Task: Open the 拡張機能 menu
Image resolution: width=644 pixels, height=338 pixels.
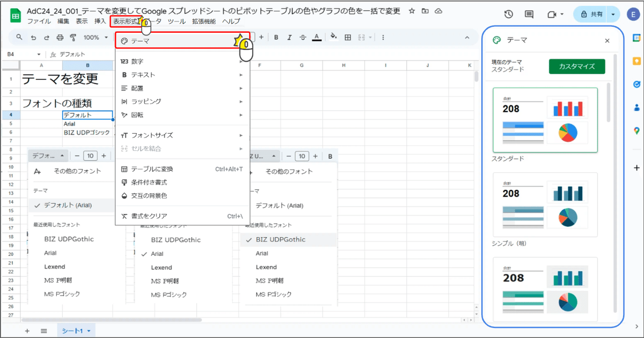Action: 204,21
